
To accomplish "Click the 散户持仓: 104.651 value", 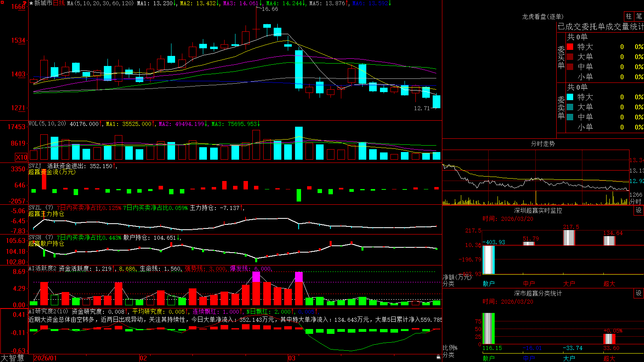I will 152,238.
